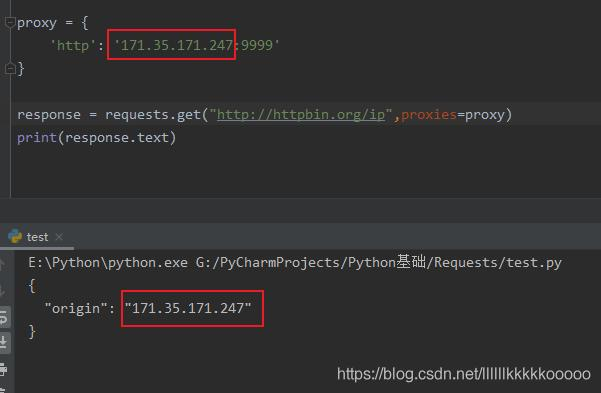
Task: Collapse the proxy dictionary fold marker
Action: [10, 23]
